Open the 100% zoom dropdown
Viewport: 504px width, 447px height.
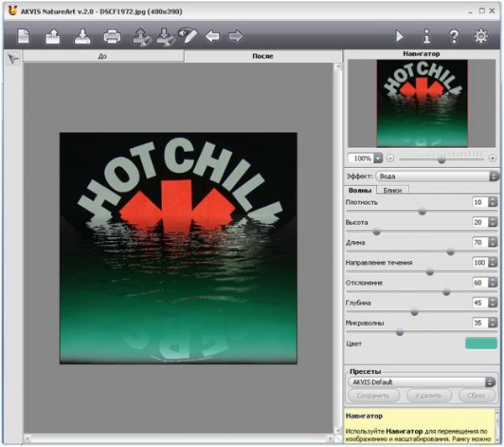tap(379, 158)
